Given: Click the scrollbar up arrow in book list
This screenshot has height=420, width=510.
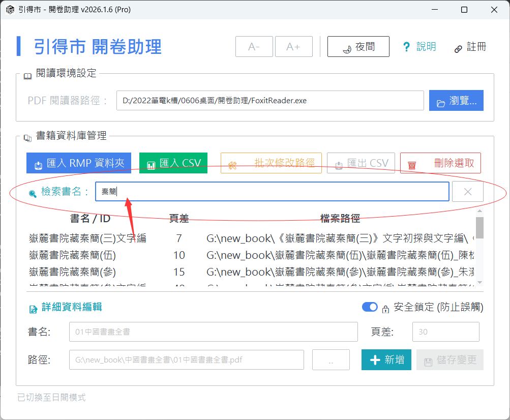Looking at the screenshot, I should click(479, 212).
